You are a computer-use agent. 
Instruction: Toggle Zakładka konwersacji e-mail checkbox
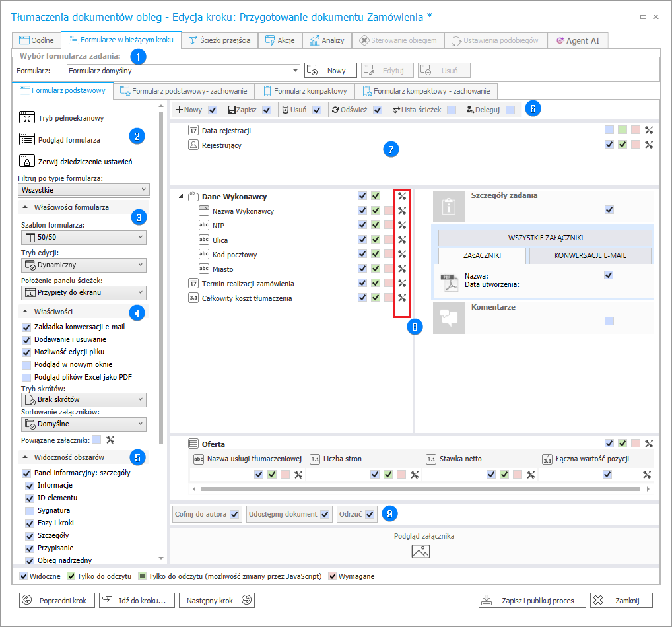click(x=26, y=327)
